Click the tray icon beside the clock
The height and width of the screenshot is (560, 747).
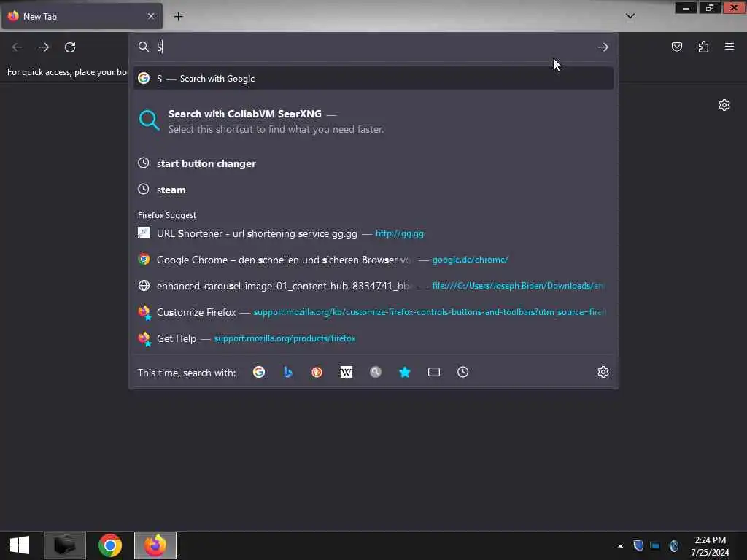[673, 545]
